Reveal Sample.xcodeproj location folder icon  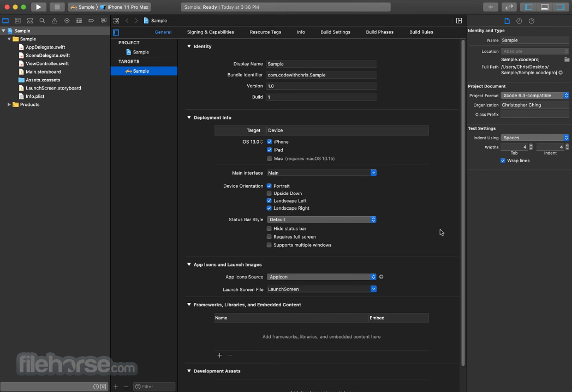click(x=567, y=60)
